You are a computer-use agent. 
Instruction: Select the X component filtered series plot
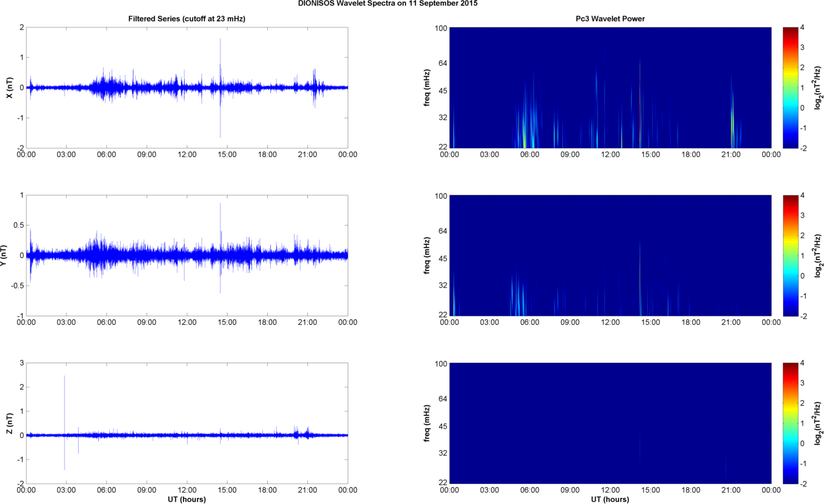(x=187, y=88)
